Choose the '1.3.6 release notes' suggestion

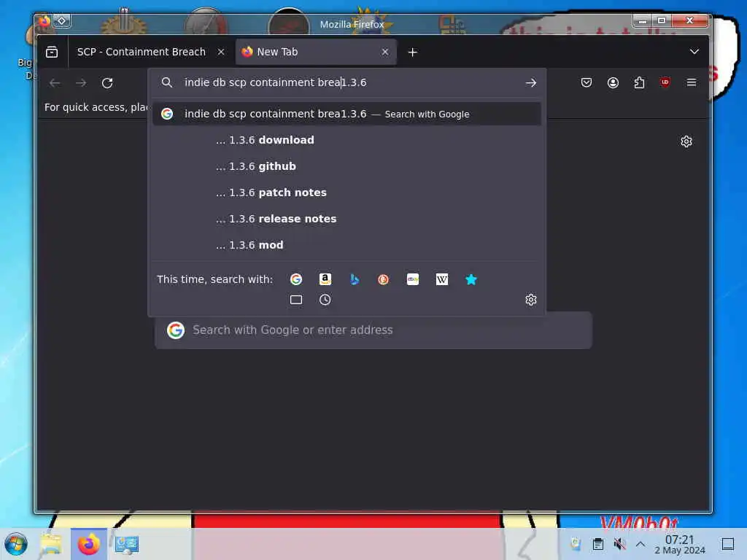point(347,219)
